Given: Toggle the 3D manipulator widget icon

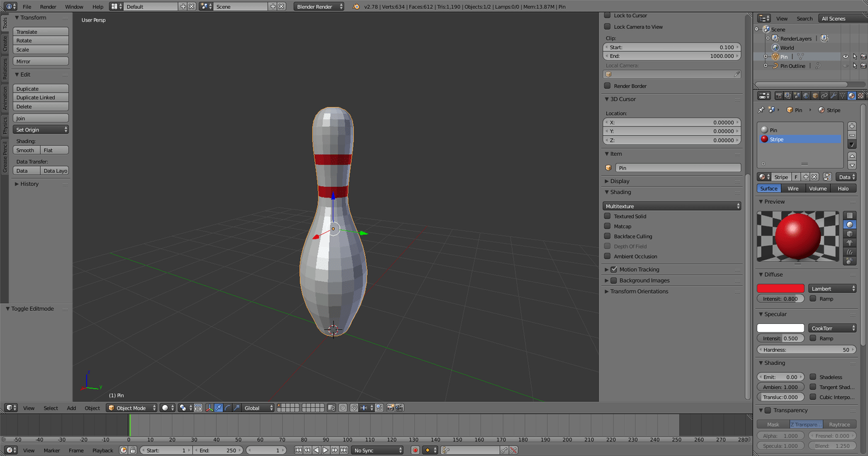Looking at the screenshot, I should point(209,408).
